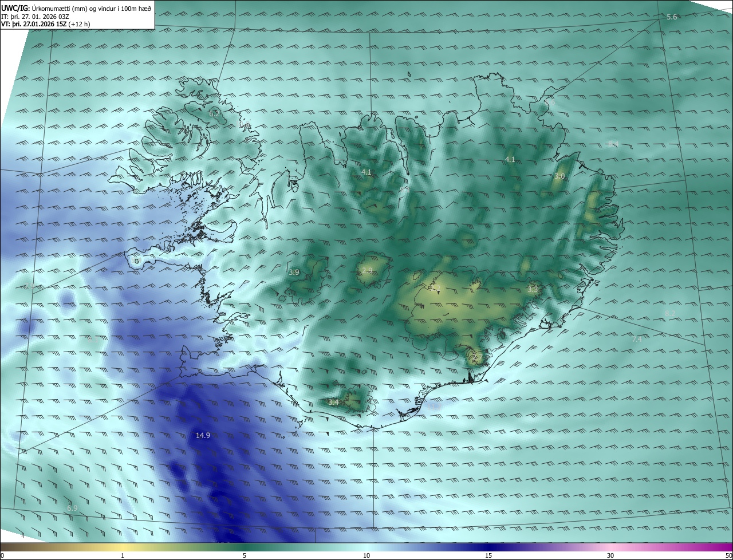Click the 1 tick label on the color scale
Viewport: 733px width, 560px height.
point(123,555)
